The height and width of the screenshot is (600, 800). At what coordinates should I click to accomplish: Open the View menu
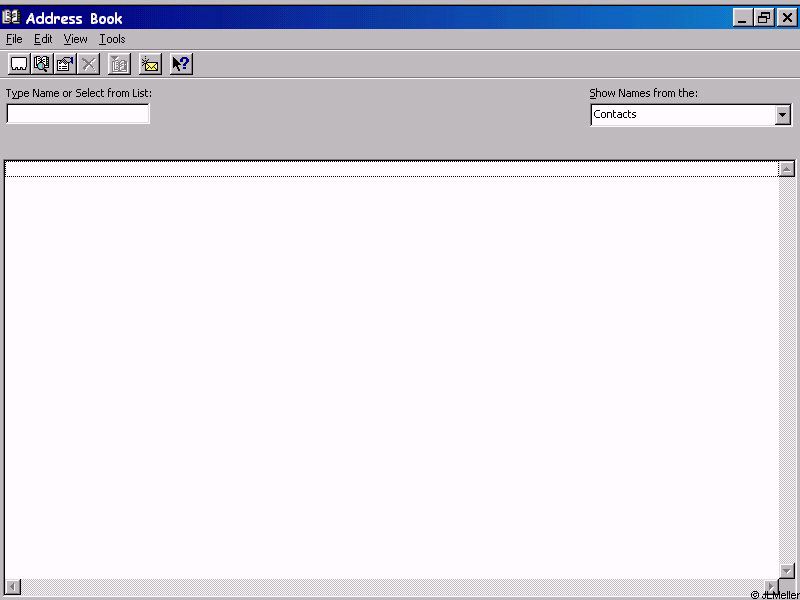[x=76, y=39]
